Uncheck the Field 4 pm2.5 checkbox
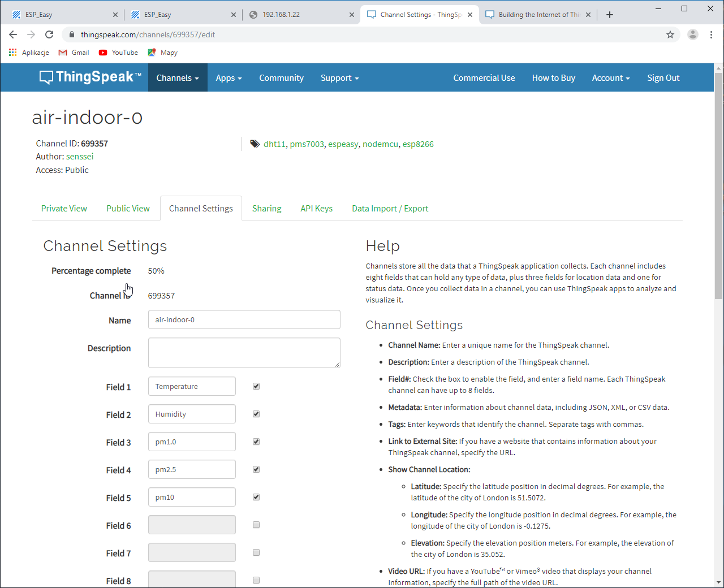The image size is (724, 588). 256,469
